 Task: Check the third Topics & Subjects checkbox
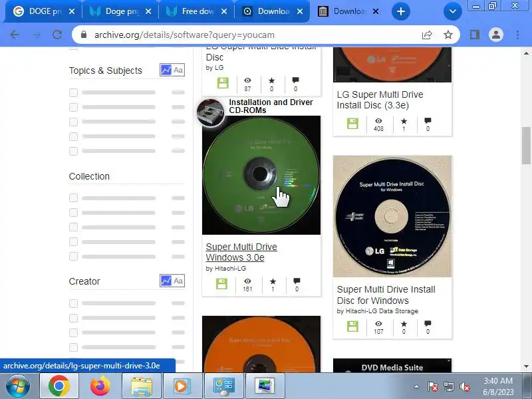click(73, 122)
